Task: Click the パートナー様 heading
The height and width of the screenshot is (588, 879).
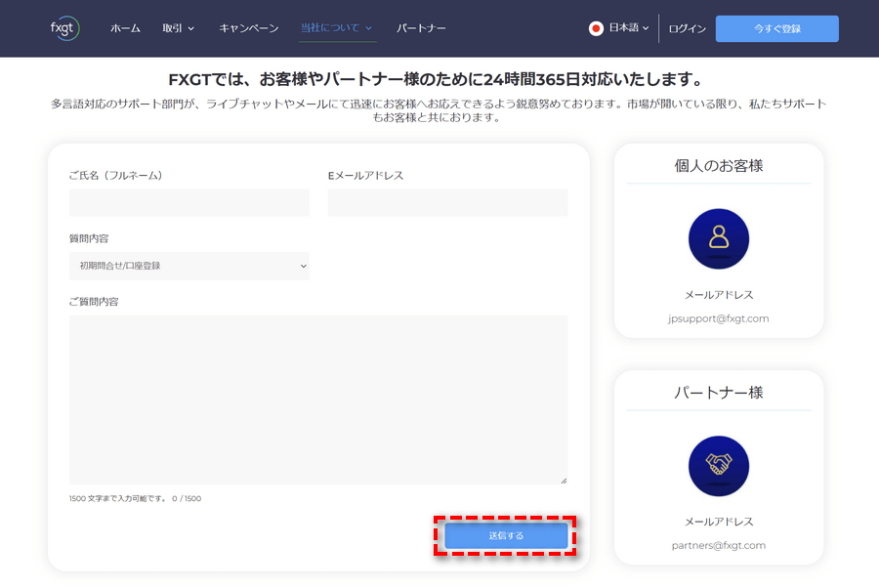Action: tap(719, 393)
